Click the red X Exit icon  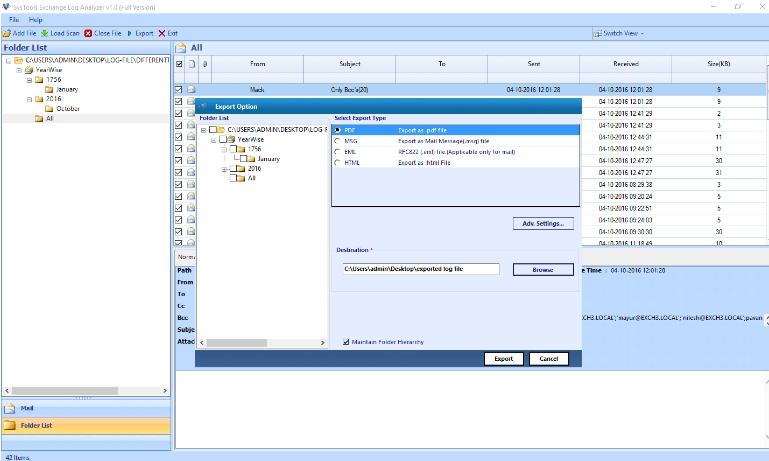coord(162,33)
